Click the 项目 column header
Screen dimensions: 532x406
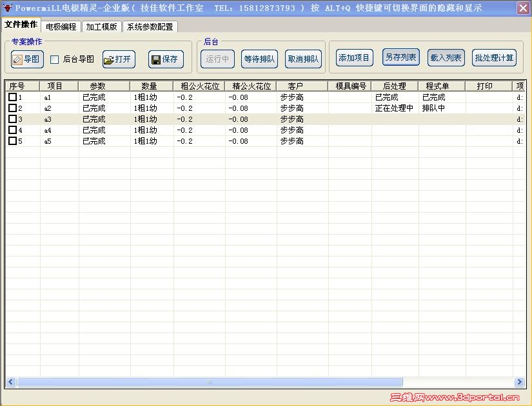pyautogui.click(x=59, y=86)
